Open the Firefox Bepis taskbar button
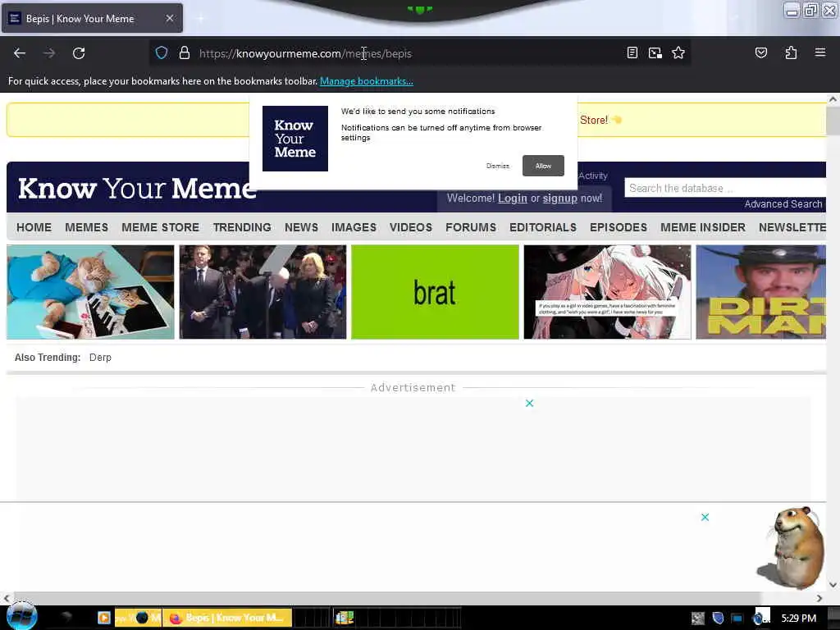Screen dimensions: 840x630 tap(228, 618)
